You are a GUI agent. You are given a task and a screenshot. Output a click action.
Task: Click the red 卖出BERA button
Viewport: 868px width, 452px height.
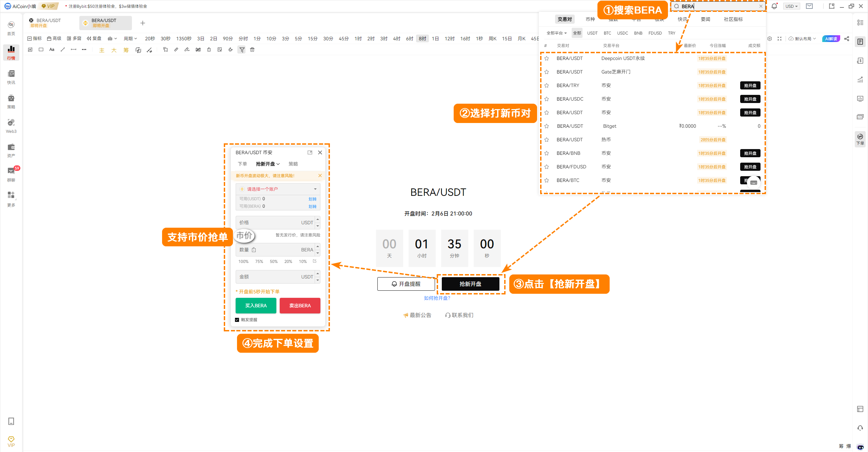(x=300, y=306)
